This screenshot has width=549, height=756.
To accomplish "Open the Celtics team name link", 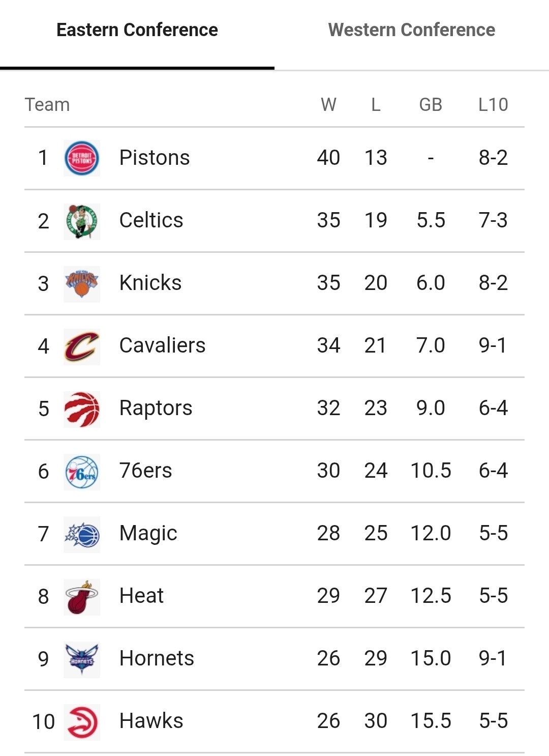I will [x=151, y=220].
